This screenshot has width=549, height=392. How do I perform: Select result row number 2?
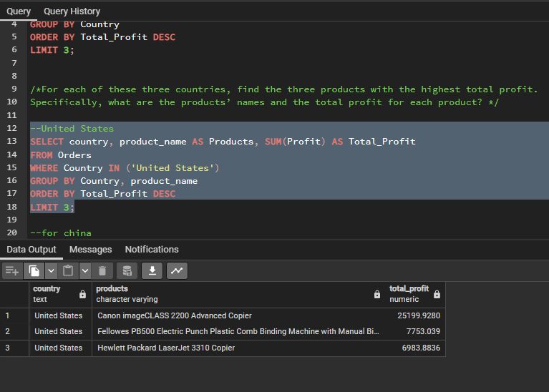(x=8, y=331)
